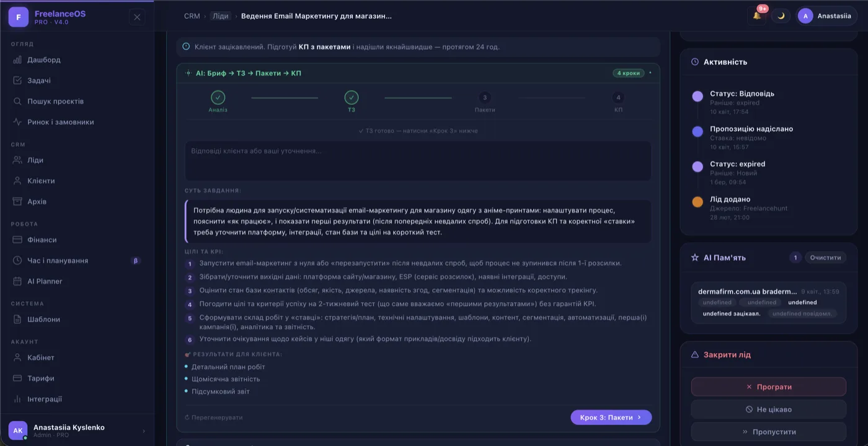
Task: Click the Anastasiia avatar in top bar
Action: pos(807,15)
